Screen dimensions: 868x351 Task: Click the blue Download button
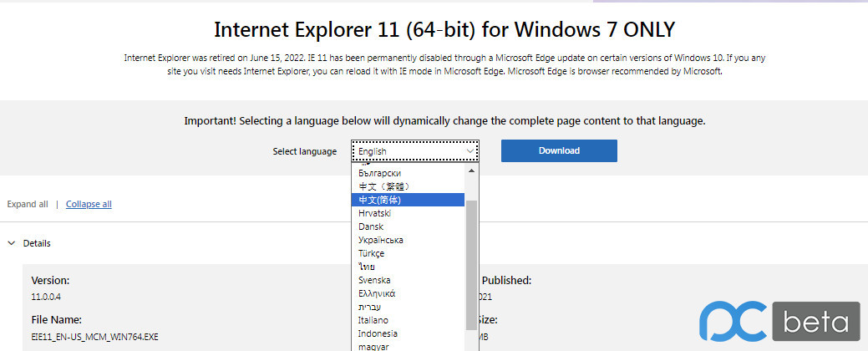click(x=559, y=150)
